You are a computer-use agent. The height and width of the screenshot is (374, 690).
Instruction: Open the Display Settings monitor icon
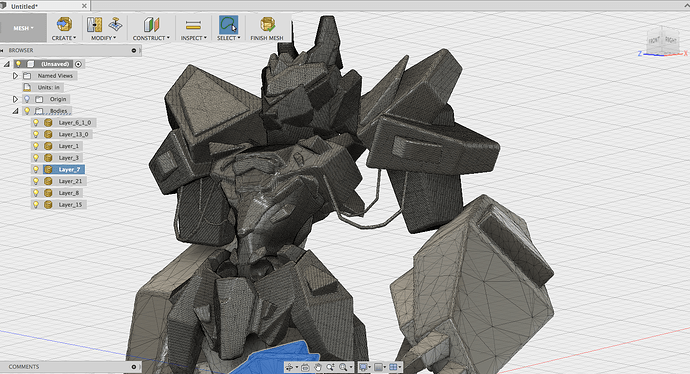363,367
